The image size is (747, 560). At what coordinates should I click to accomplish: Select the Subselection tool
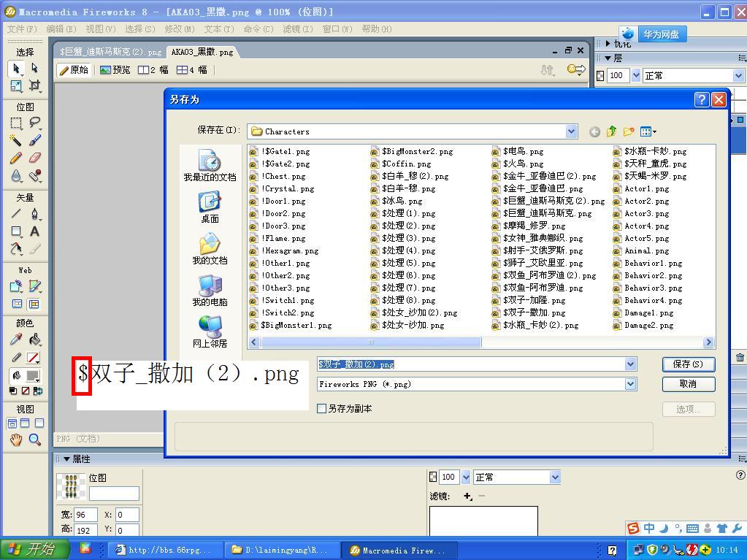click(x=34, y=68)
